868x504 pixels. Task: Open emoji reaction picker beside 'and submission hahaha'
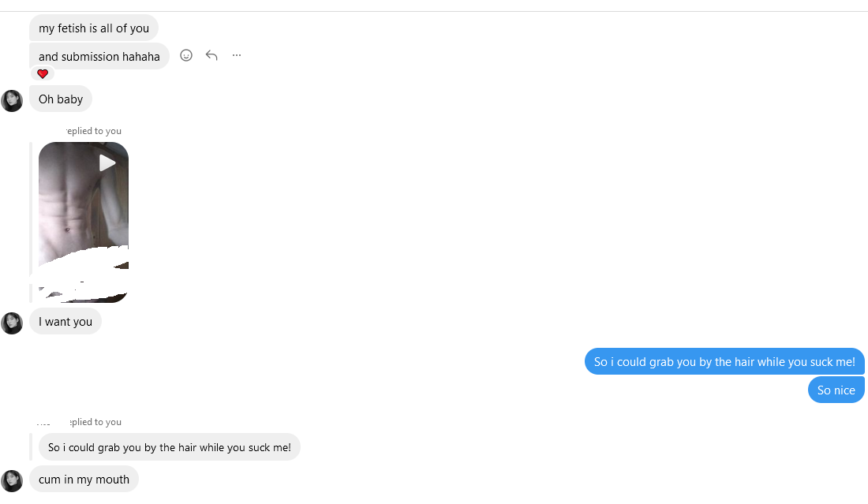(186, 55)
